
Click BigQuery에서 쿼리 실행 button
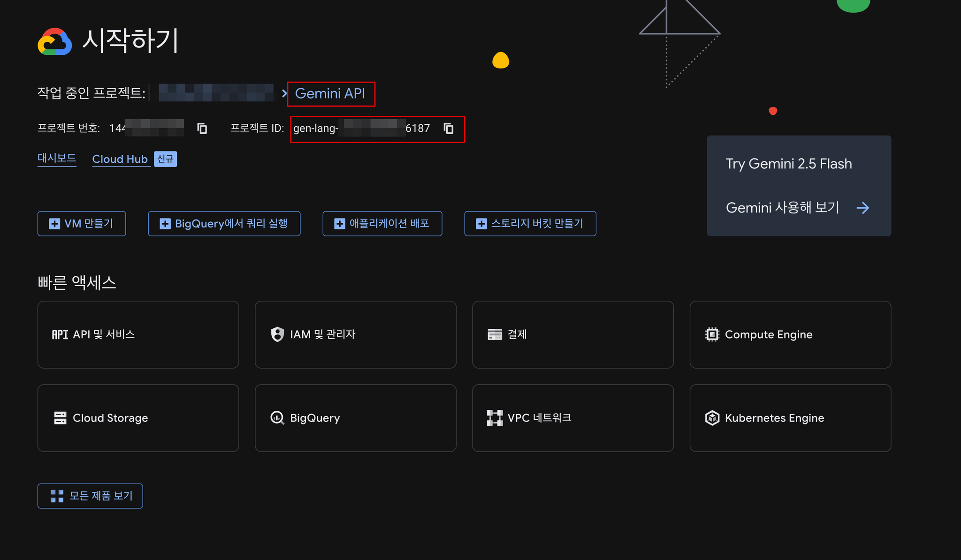coord(224,224)
